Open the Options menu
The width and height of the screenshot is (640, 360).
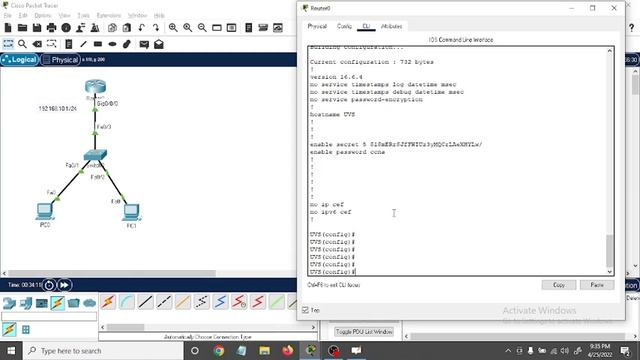coord(43,16)
